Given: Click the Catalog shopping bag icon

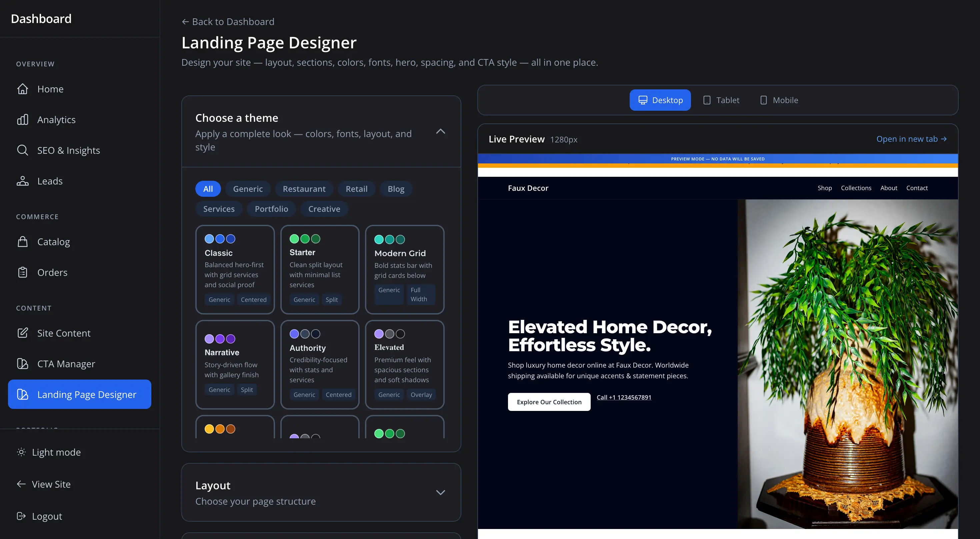Looking at the screenshot, I should pos(22,242).
